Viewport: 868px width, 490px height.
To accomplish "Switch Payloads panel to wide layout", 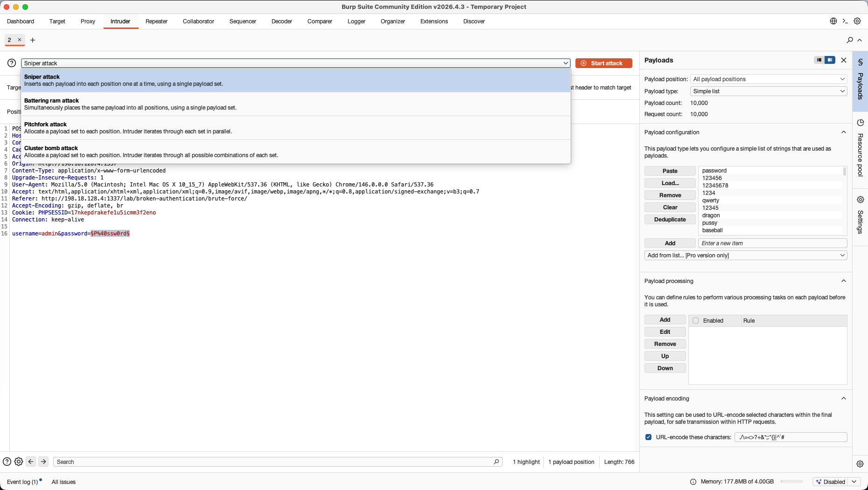I will point(830,60).
